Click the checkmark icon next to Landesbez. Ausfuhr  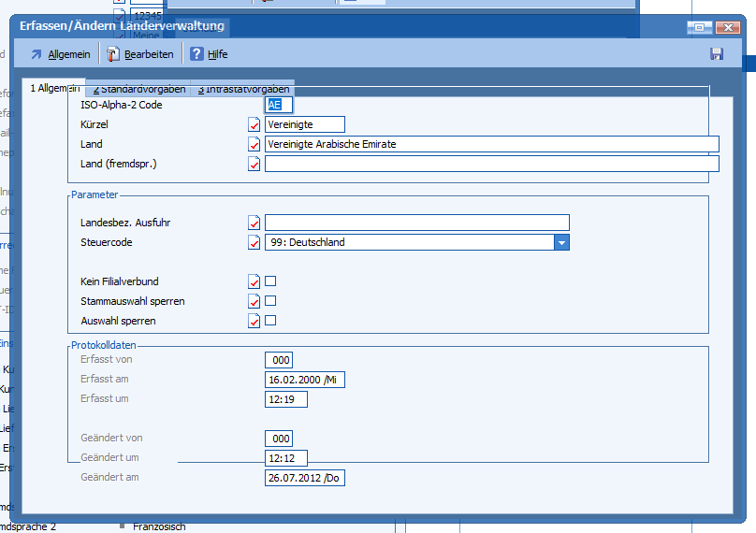[x=254, y=223]
